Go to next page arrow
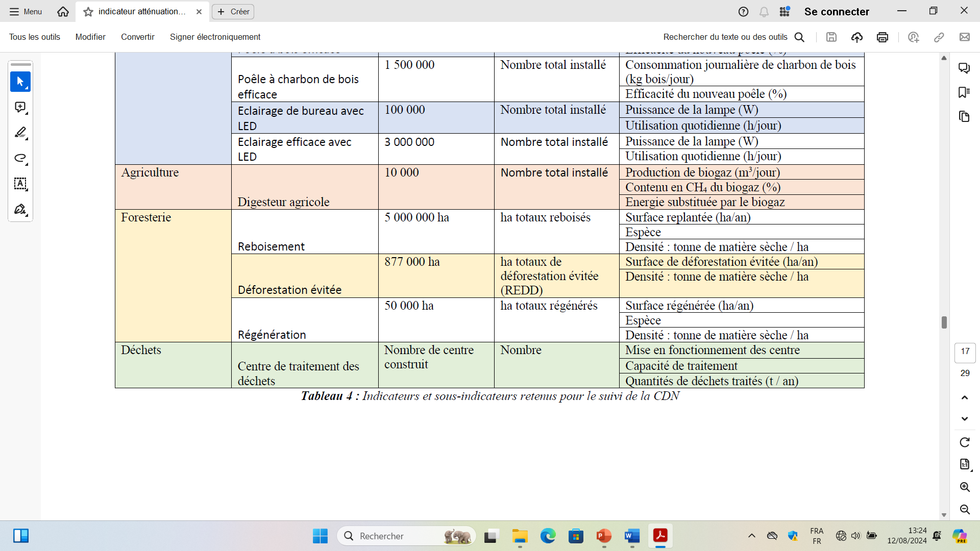This screenshot has width=980, height=551. (x=965, y=419)
